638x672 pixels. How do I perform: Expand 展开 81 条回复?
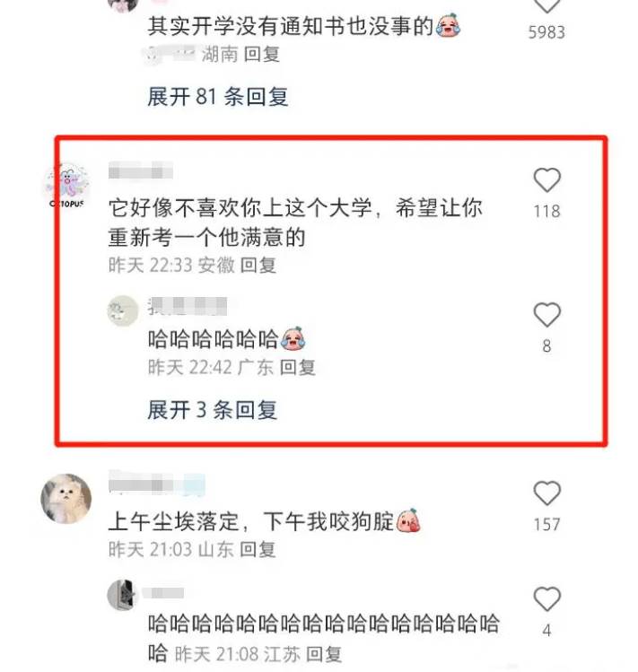[218, 96]
